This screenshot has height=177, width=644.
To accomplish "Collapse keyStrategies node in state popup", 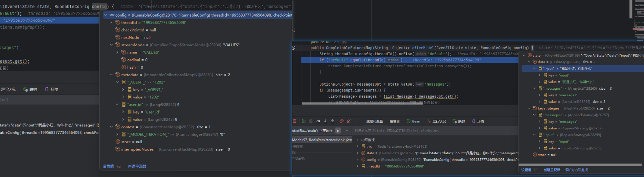I will pyautogui.click(x=529, y=108).
